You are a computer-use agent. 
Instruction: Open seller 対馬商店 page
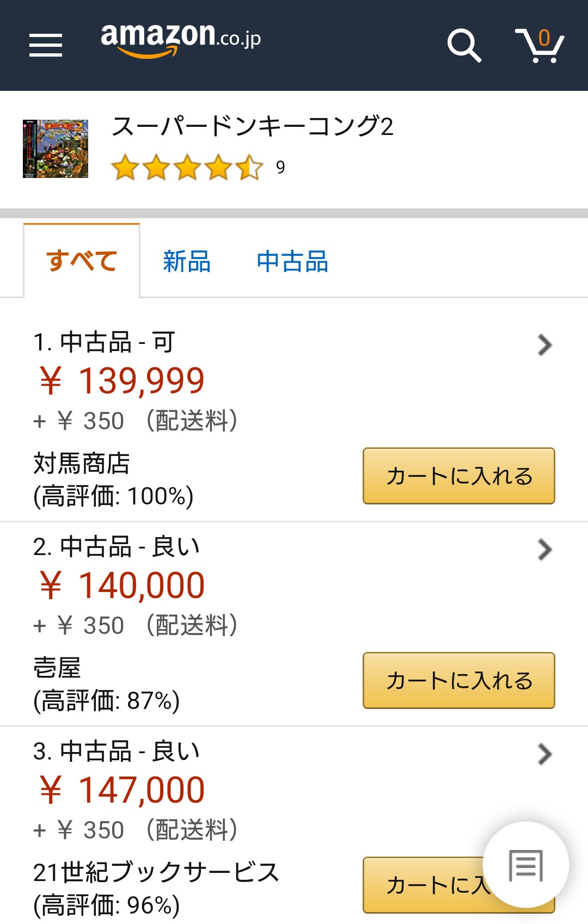pos(82,464)
